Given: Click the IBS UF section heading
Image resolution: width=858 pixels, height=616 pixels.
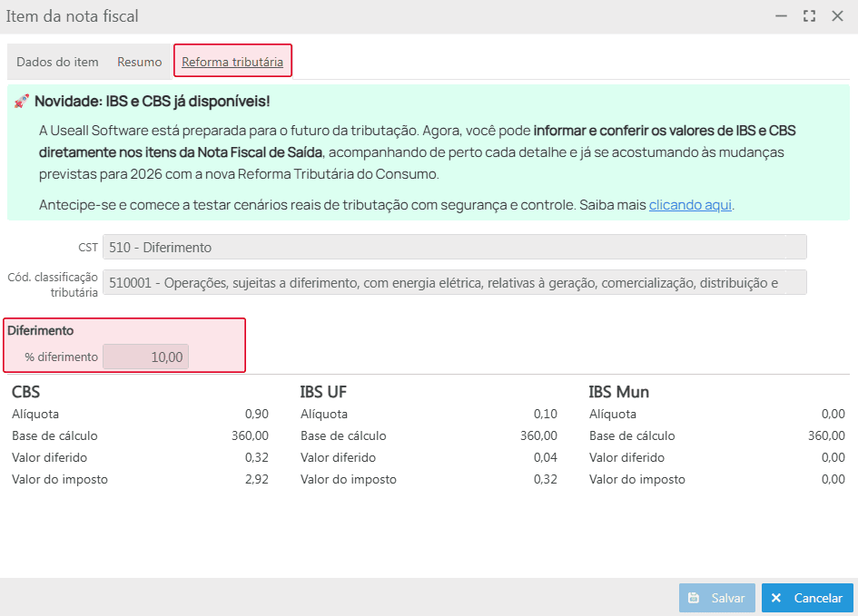Looking at the screenshot, I should coord(323,392).
